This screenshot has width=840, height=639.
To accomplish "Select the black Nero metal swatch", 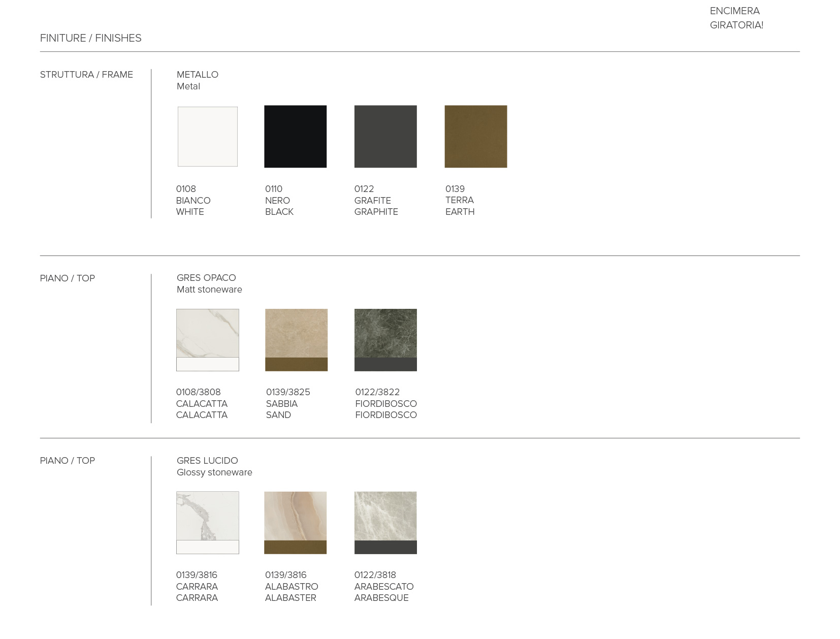I will [295, 136].
